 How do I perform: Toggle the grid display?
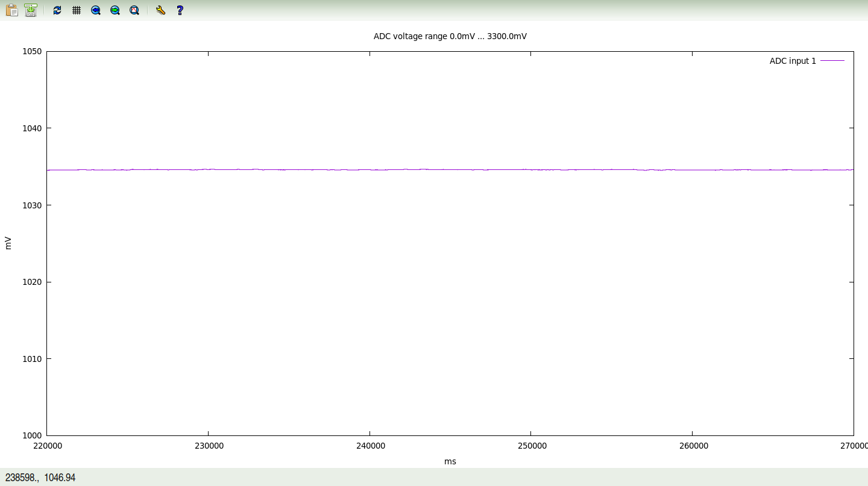click(77, 10)
